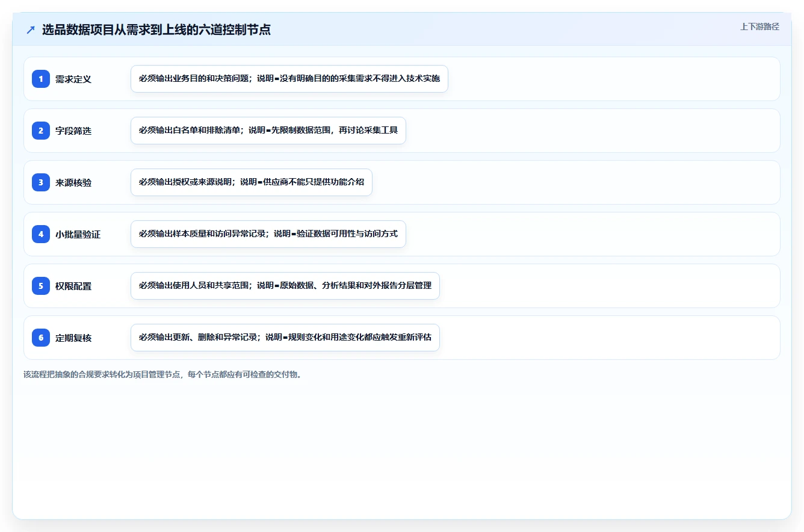Open the 必须输出样本质量和访问异常记录 description box
This screenshot has height=532, width=804.
click(x=268, y=234)
